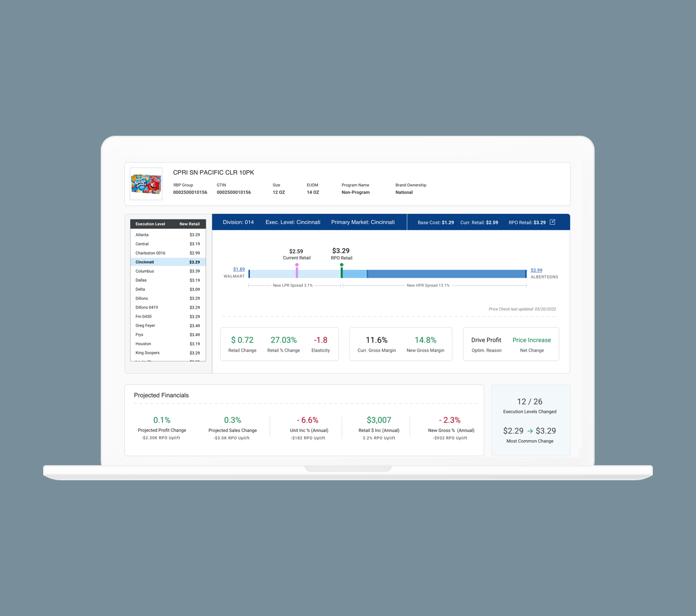Click the Dillons row priced $3.29

(168, 299)
